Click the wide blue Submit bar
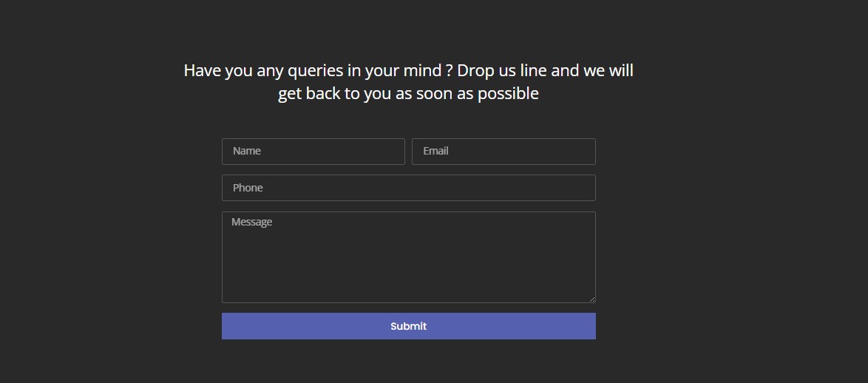Image resolution: width=868 pixels, height=383 pixels. 409,326
